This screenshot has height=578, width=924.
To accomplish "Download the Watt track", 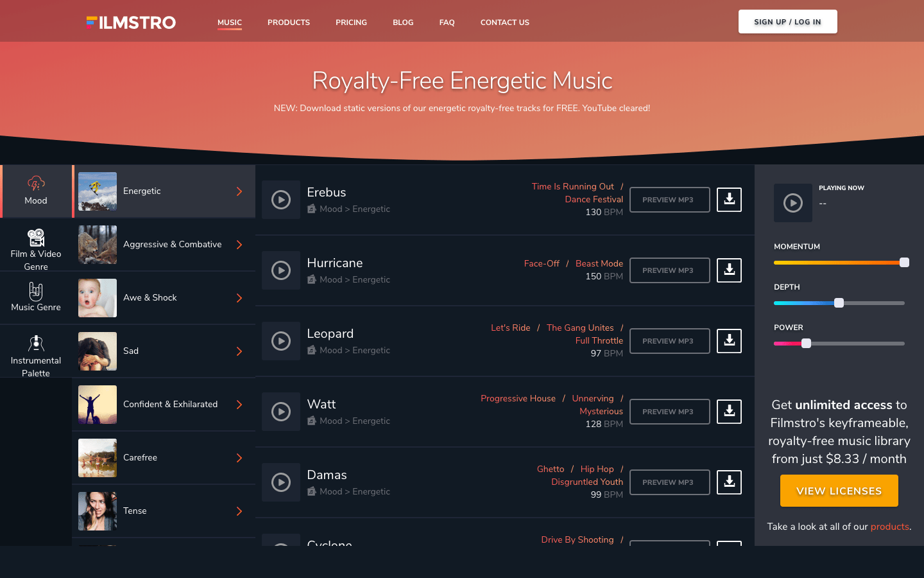I will click(729, 412).
